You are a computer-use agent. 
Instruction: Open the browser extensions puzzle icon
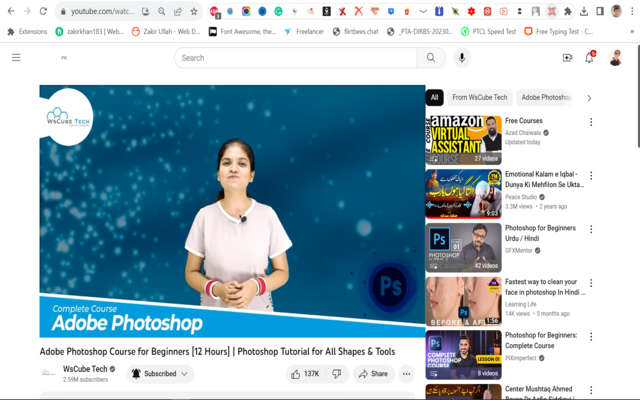[x=568, y=11]
